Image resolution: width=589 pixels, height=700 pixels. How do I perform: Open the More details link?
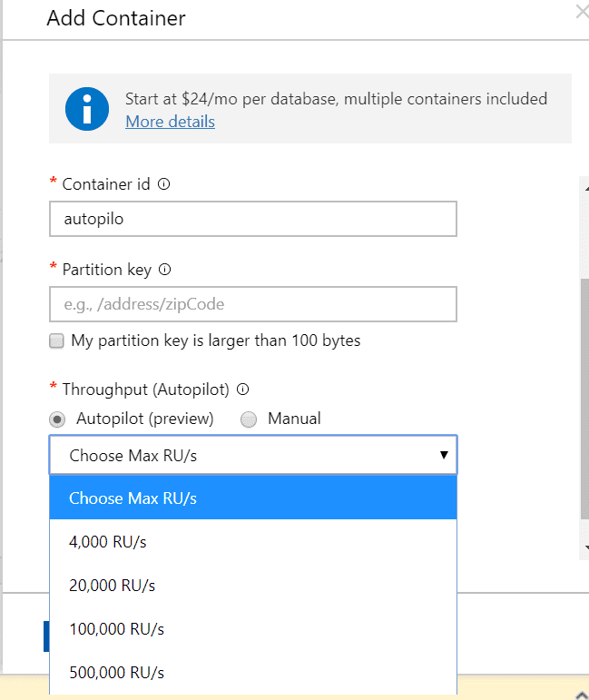(170, 122)
